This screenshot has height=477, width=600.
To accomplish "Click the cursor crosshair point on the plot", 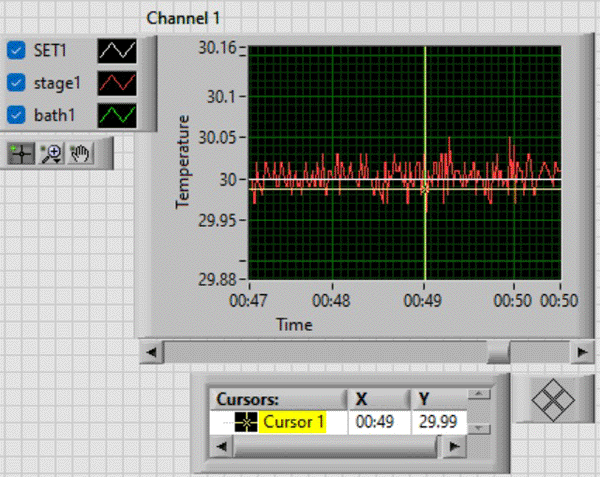I will (x=425, y=189).
